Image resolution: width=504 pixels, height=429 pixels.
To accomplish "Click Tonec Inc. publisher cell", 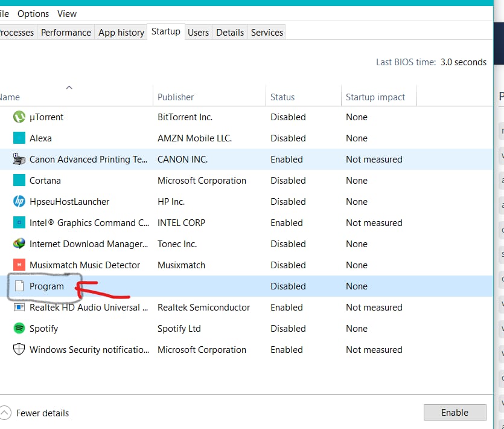I will coord(177,244).
